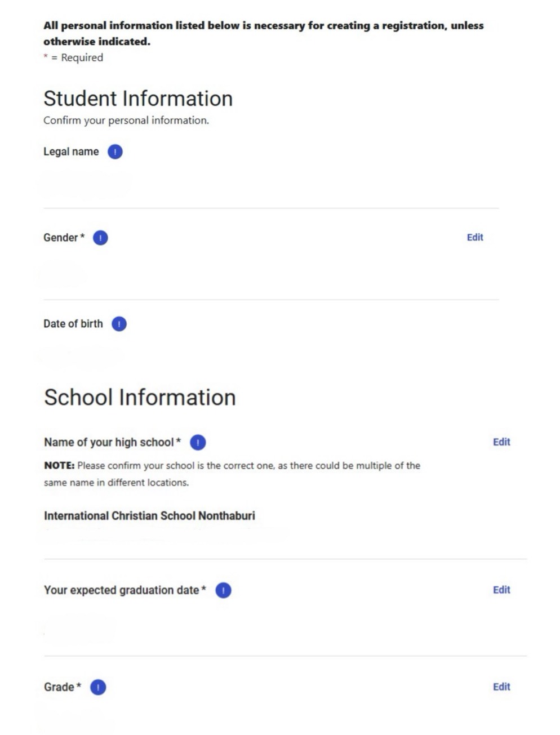Open the Grade info icon

click(98, 688)
